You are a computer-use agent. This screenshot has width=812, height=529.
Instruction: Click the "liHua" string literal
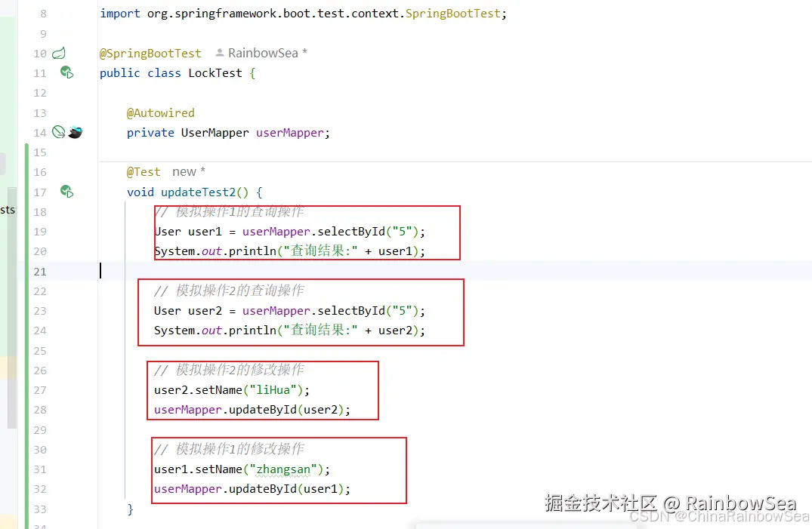(x=273, y=389)
